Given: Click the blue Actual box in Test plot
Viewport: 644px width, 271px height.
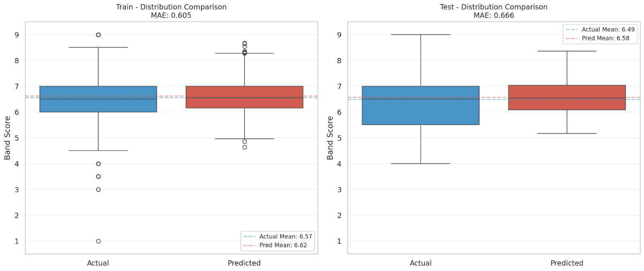Looking at the screenshot, I should click(x=420, y=113).
